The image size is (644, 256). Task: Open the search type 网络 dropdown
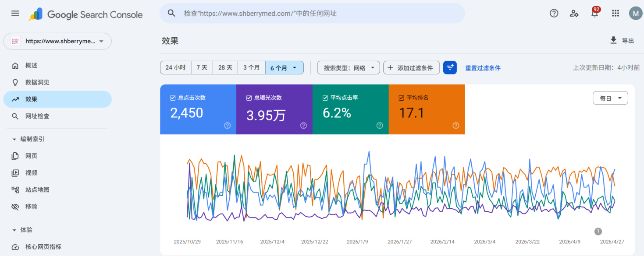click(x=349, y=68)
